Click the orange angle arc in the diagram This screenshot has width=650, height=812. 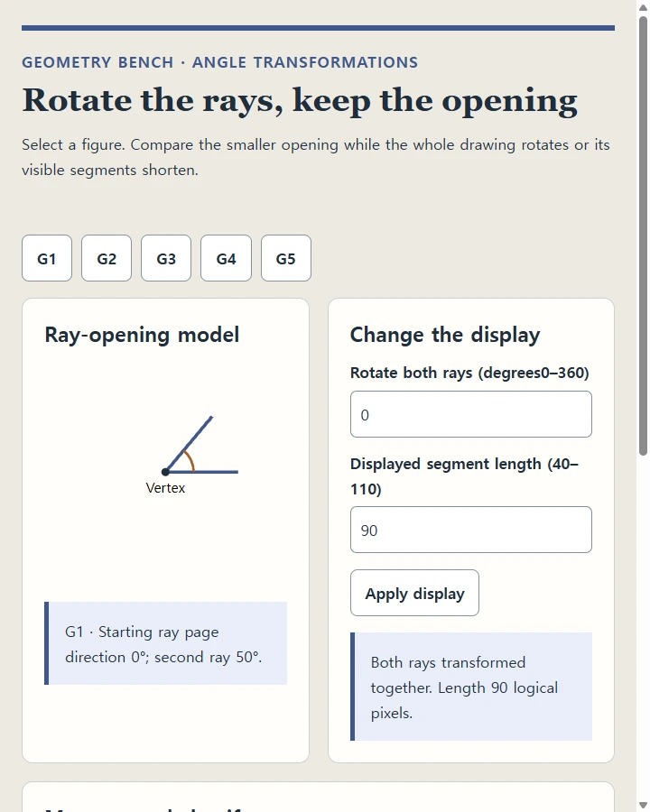click(x=190, y=460)
